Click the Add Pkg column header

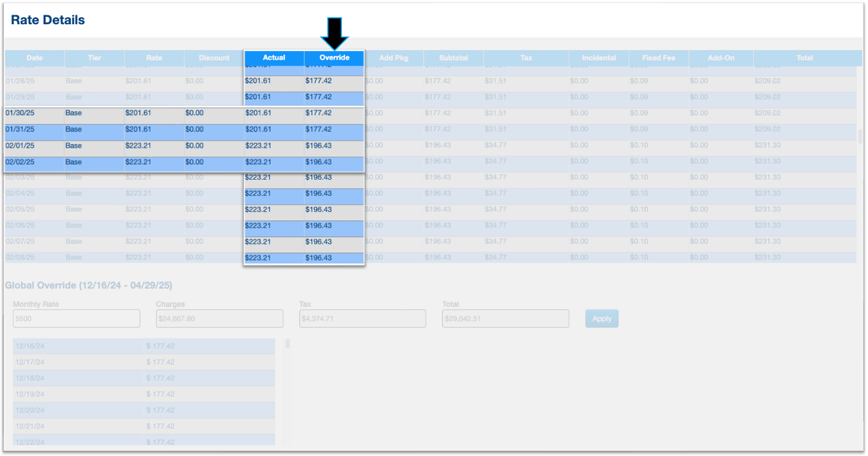394,58
